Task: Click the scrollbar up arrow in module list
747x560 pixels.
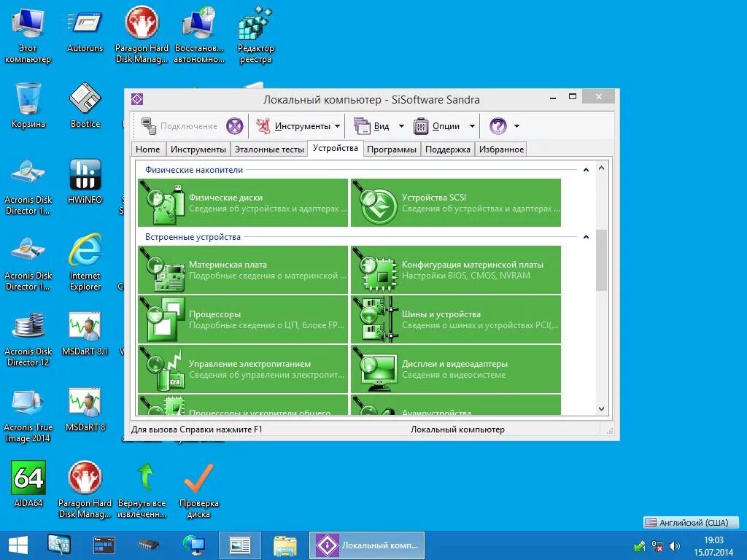Action: 601,168
